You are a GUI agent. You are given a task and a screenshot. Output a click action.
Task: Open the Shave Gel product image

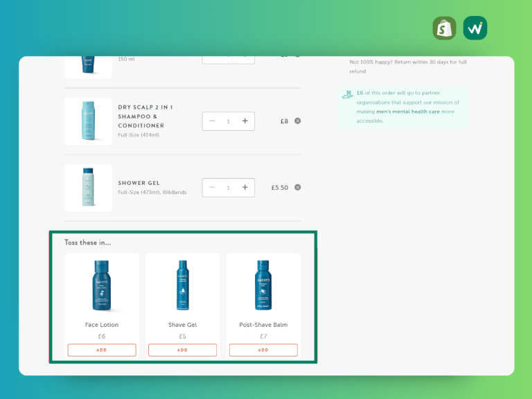[x=183, y=285]
